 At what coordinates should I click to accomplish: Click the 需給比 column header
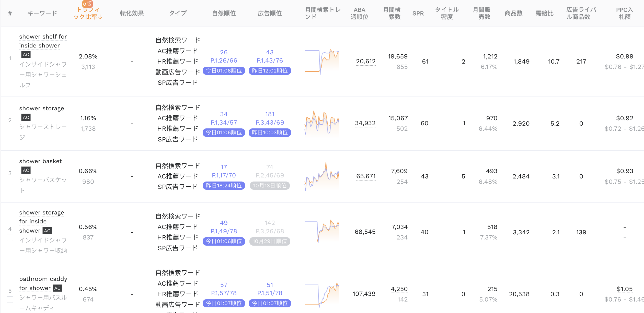pyautogui.click(x=545, y=13)
